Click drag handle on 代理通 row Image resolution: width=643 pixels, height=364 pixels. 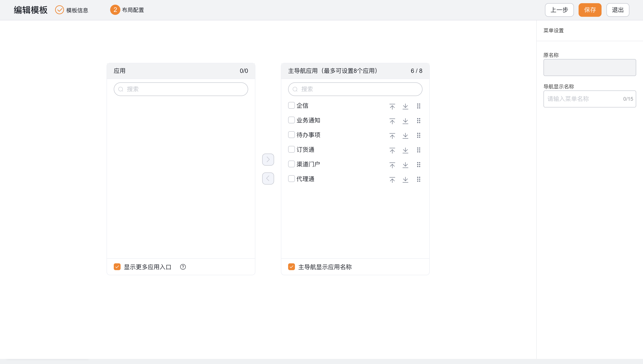pyautogui.click(x=418, y=179)
